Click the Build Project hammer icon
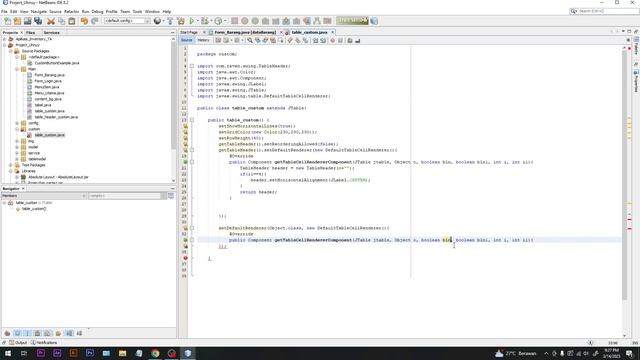Image resolution: width=640 pixels, height=360 pixels. click(x=170, y=21)
